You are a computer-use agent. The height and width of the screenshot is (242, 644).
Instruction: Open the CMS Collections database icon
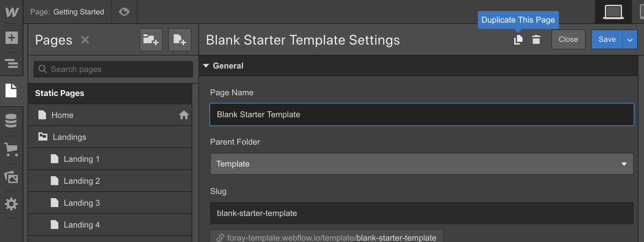click(11, 121)
